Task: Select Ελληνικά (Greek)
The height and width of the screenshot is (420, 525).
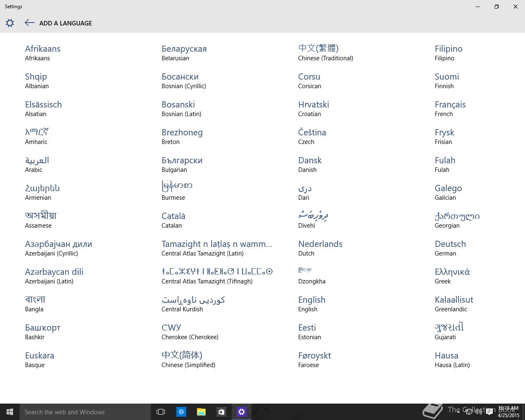Action: click(x=452, y=276)
